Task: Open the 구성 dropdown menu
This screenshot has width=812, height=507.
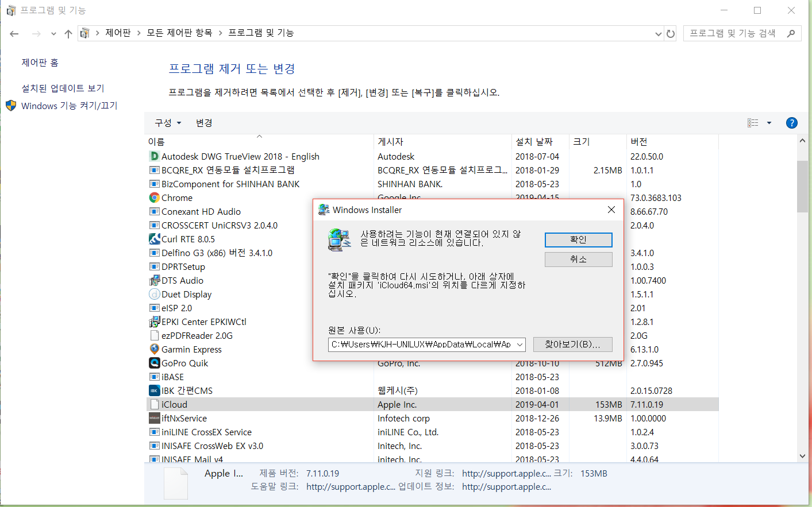Action: click(x=168, y=123)
